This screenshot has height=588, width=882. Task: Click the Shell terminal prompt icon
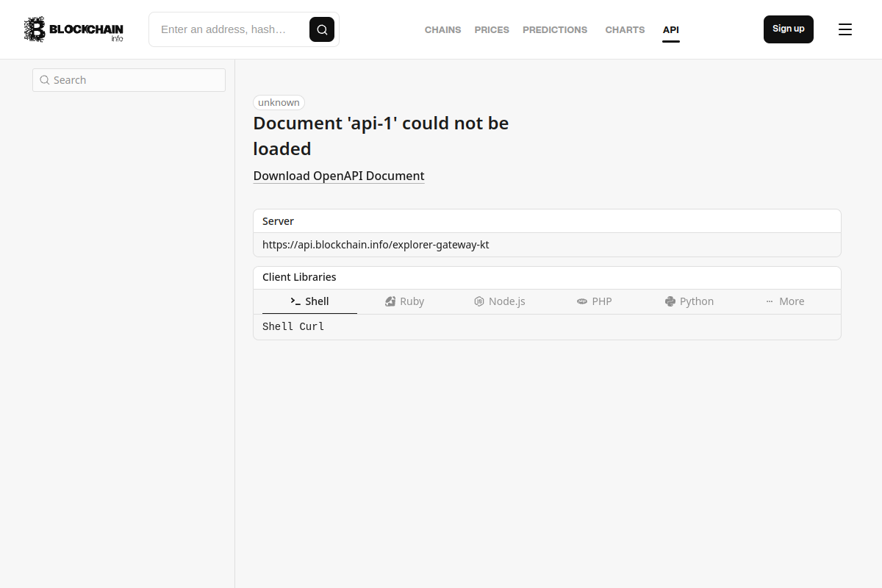[x=295, y=301]
